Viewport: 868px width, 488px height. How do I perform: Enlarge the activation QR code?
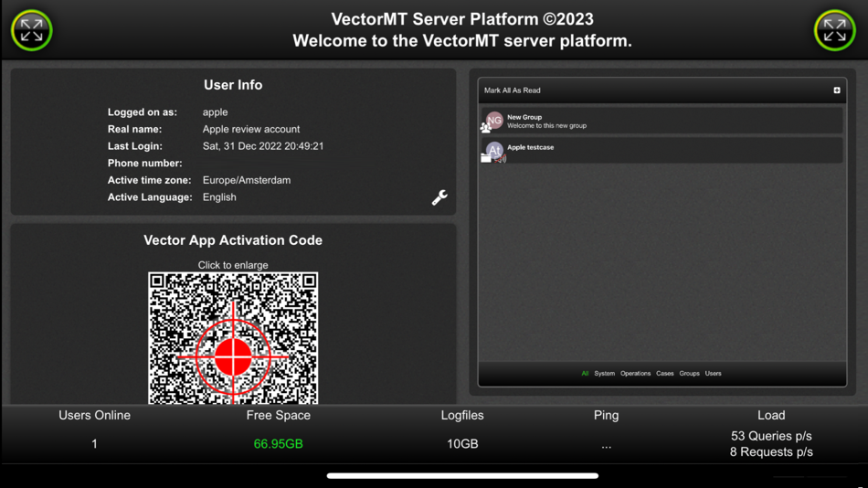233,338
